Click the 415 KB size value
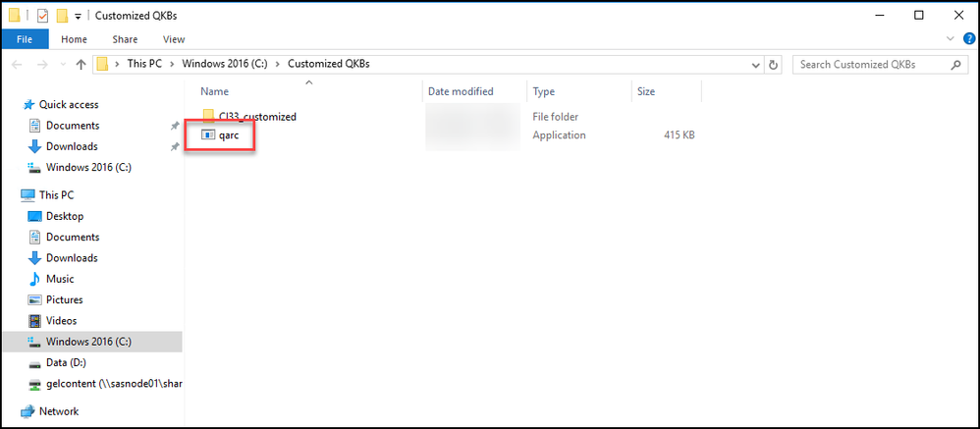The image size is (980, 429). click(680, 134)
